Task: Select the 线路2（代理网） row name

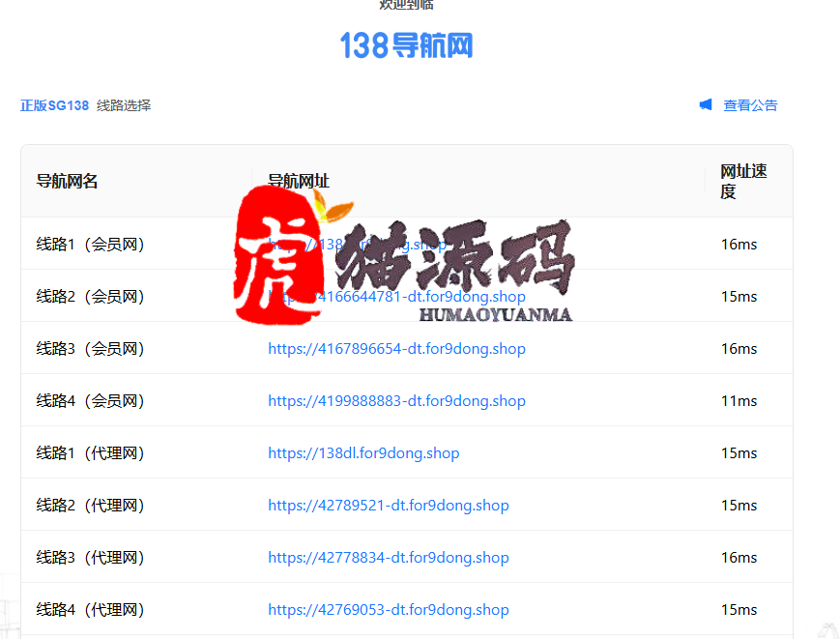Action: (x=90, y=505)
